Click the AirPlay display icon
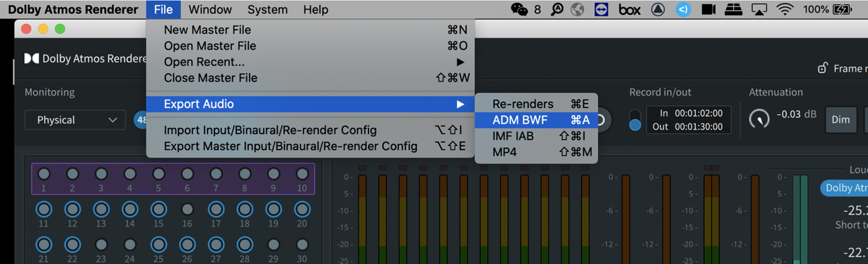This screenshot has width=868, height=264. click(759, 10)
